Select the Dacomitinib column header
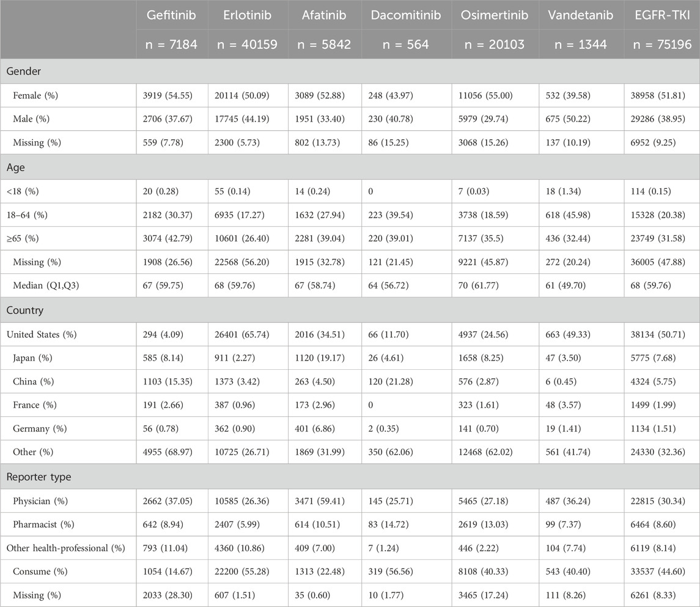Viewport: 700px width, 607px height. (406, 15)
